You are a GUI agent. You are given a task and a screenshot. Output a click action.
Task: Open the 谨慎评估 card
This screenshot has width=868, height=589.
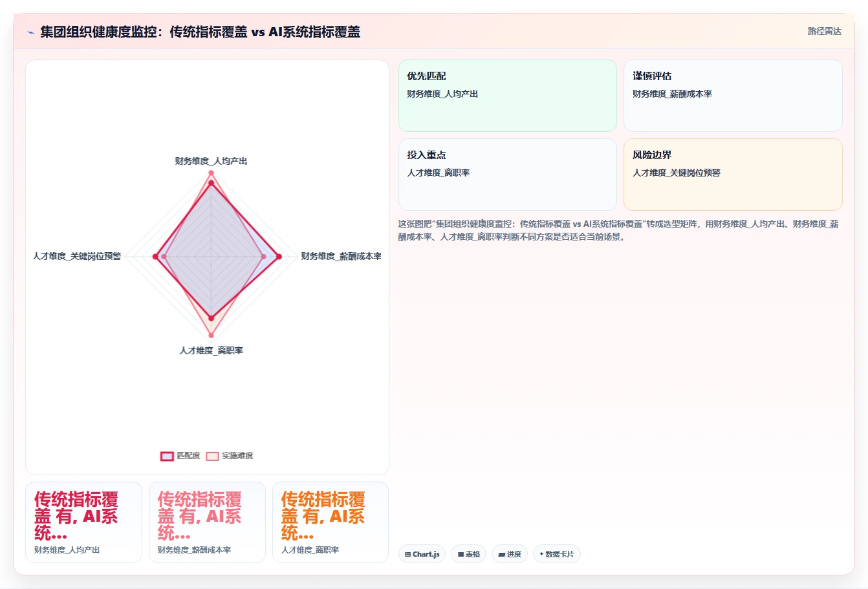[733, 96]
